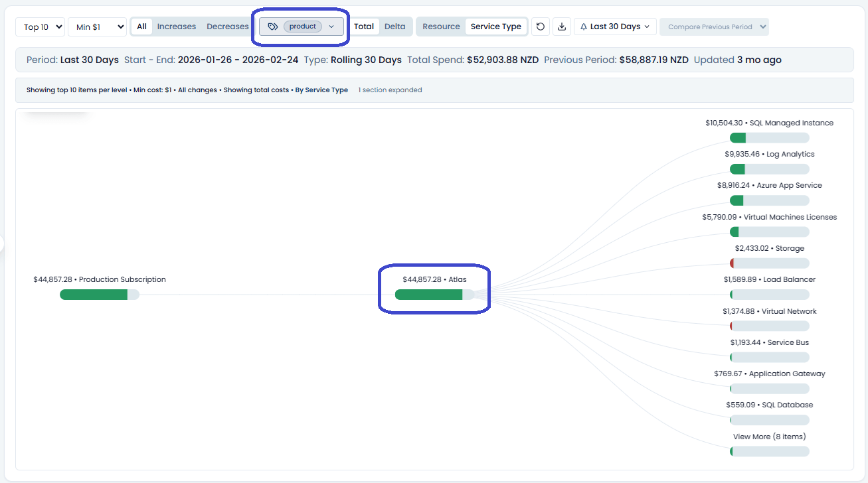The image size is (868, 483).
Task: Click the Azure App Service bar
Action: point(770,200)
